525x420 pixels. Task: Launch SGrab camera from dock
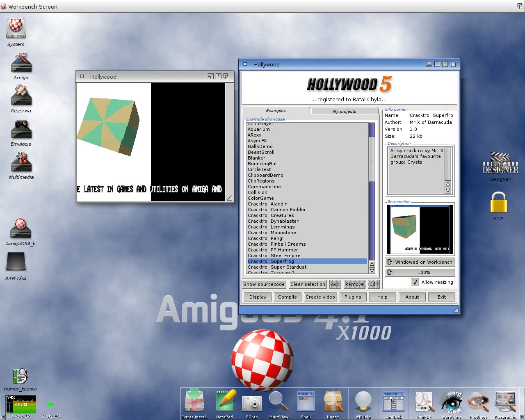pos(251,404)
